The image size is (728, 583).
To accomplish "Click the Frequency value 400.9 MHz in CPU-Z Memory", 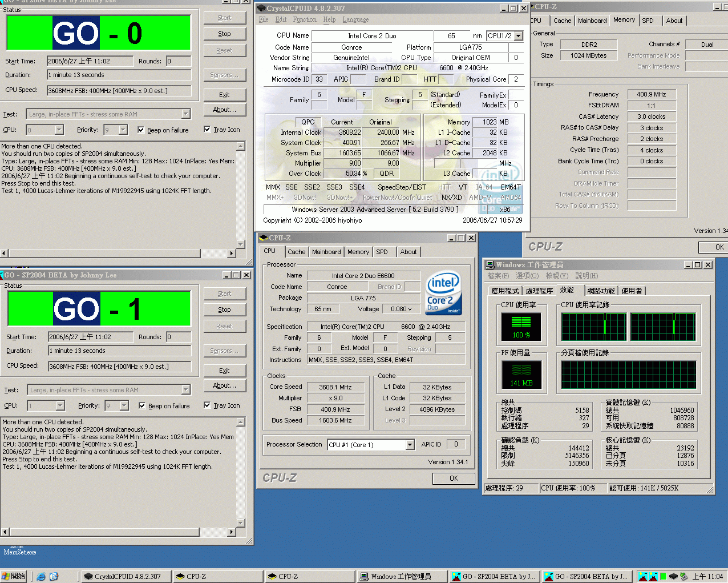I will pos(652,94).
